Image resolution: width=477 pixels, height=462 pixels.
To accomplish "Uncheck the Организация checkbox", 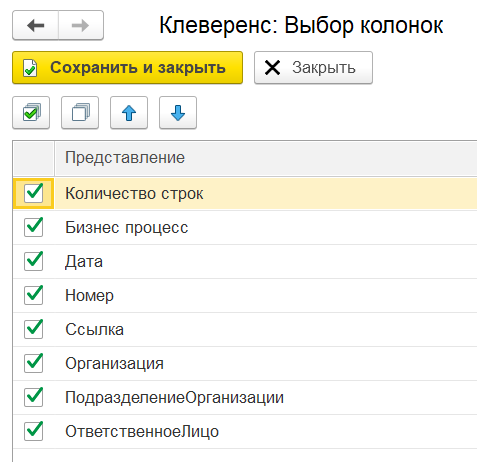I will (x=34, y=363).
